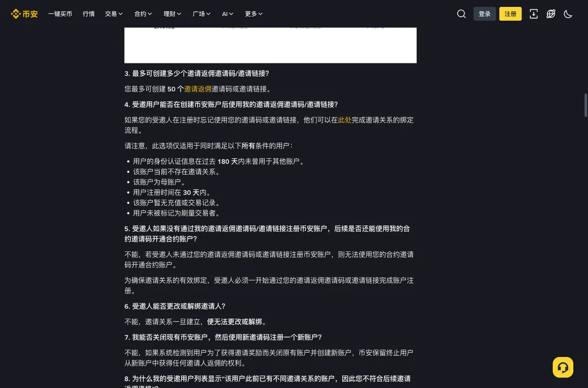This screenshot has height=388, width=588.
Task: Click heading '6. 受邀人能否更改或解绑邀请人?'
Action: coord(175,306)
